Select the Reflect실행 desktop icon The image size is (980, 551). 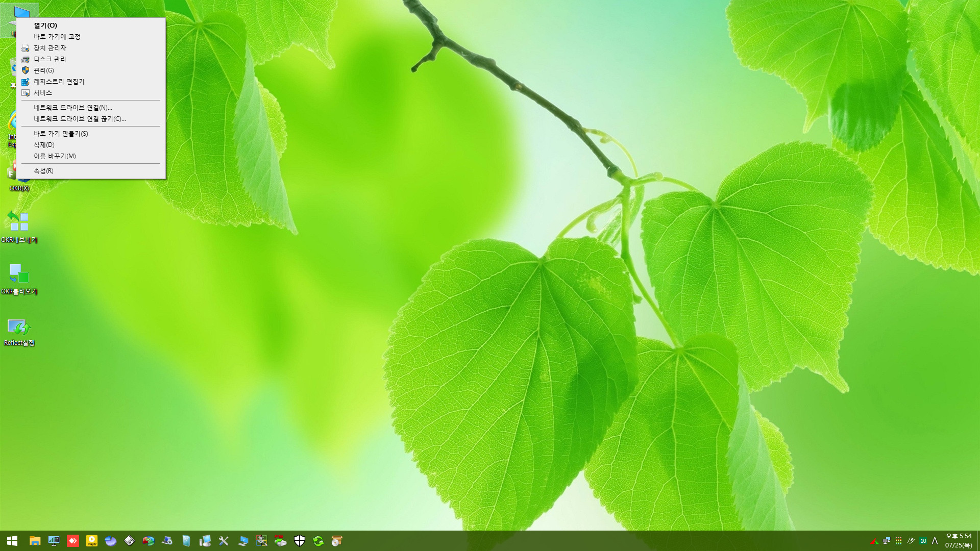coord(19,332)
